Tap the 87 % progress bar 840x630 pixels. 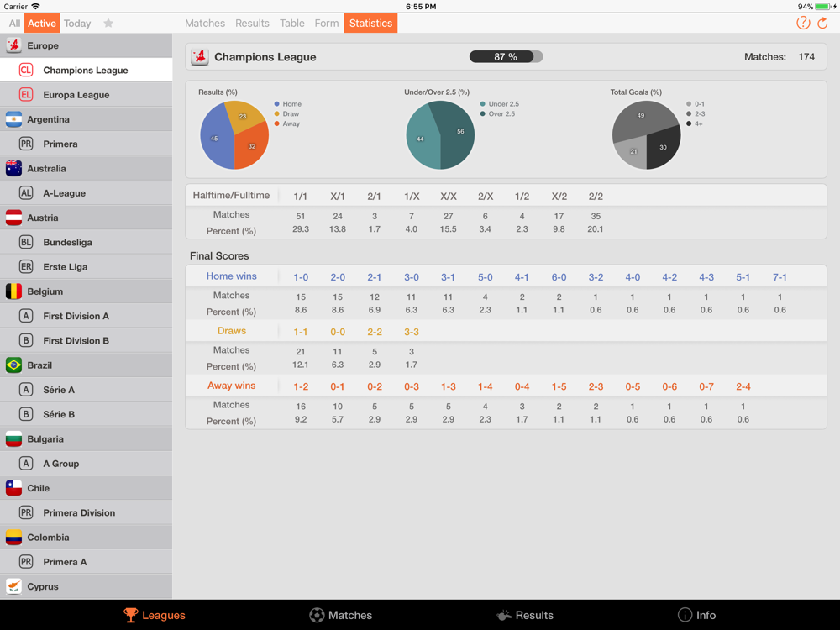pyautogui.click(x=506, y=57)
